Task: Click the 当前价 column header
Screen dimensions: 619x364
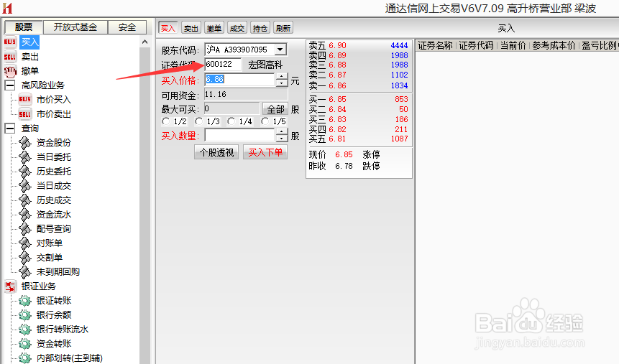Action: coord(513,46)
